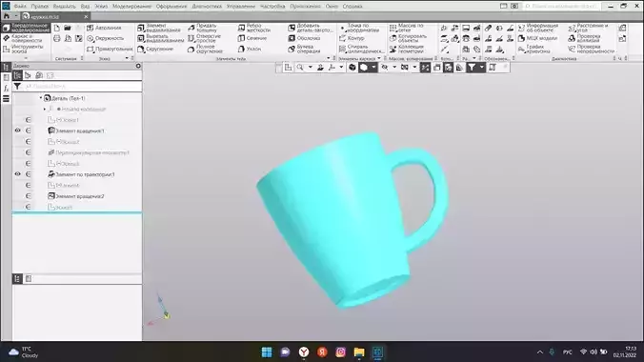Click Коллекция геометрии tool
This screenshot has width=644, height=362.
pos(407,49)
